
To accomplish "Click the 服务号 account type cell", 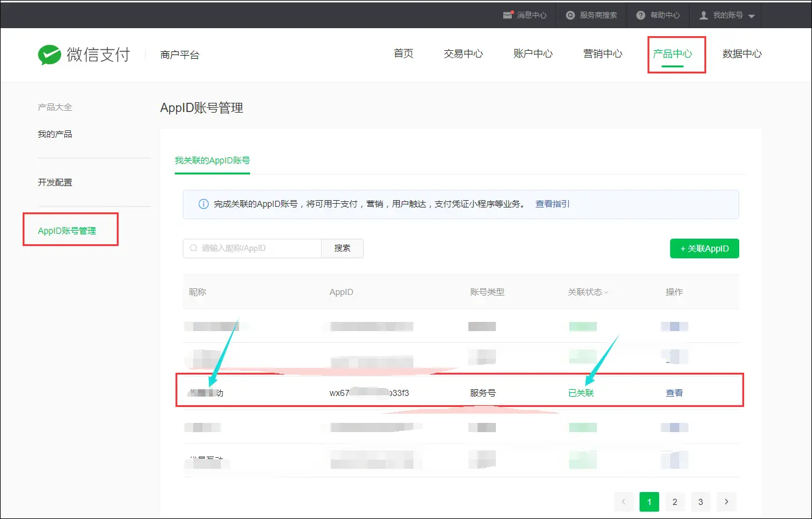I will (483, 393).
